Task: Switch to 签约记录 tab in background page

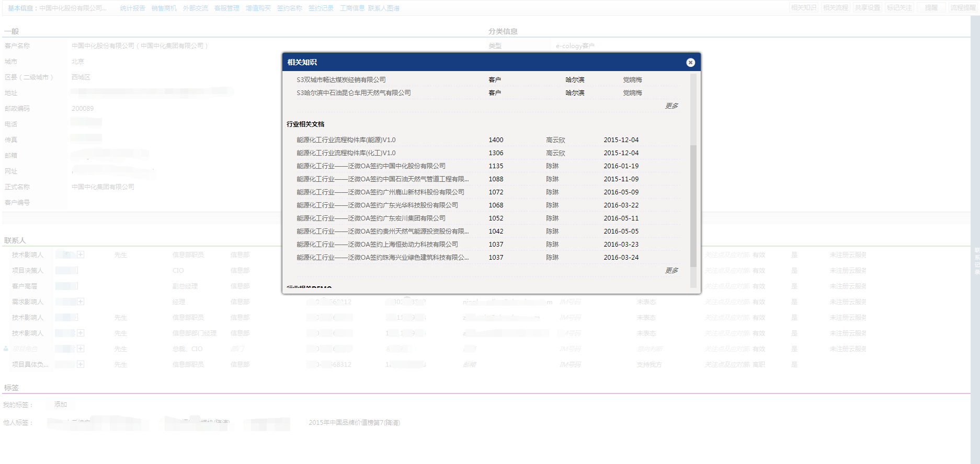Action: 321,8
